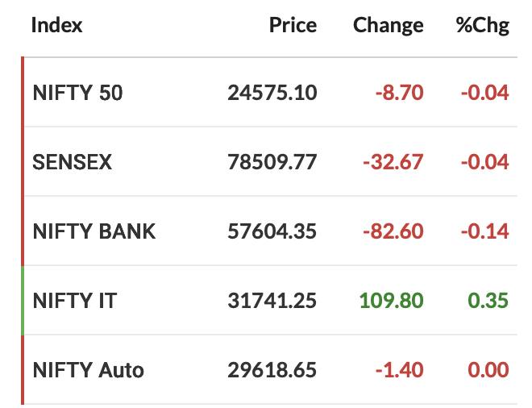The width and height of the screenshot is (532, 408).
Task: Click NIFTY BANK price 57604.35
Action: (x=272, y=231)
